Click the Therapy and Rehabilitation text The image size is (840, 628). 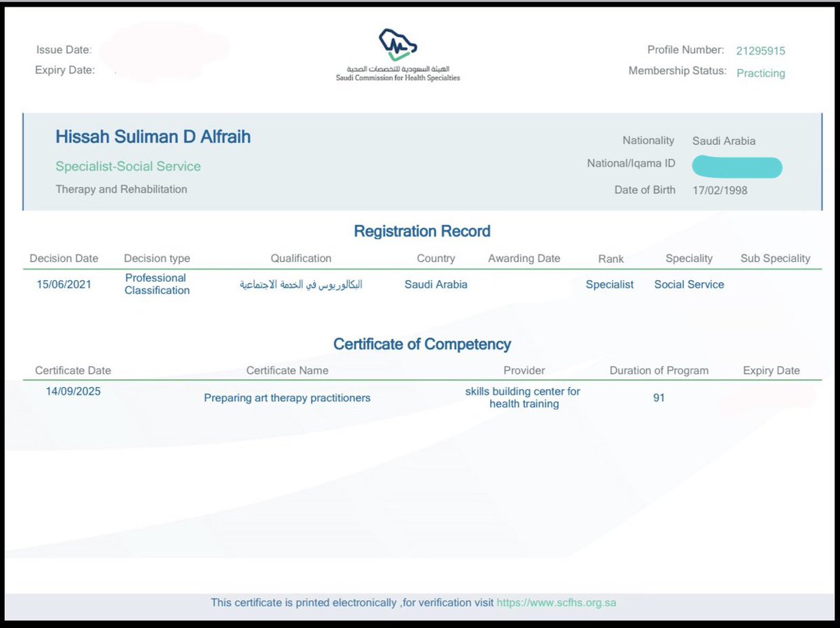121,189
